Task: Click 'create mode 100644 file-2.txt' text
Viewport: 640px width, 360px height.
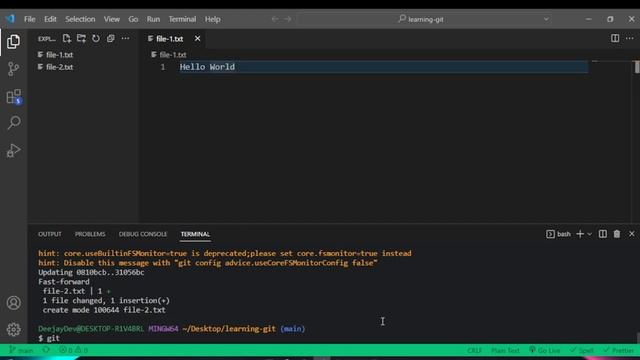Action: tap(104, 310)
